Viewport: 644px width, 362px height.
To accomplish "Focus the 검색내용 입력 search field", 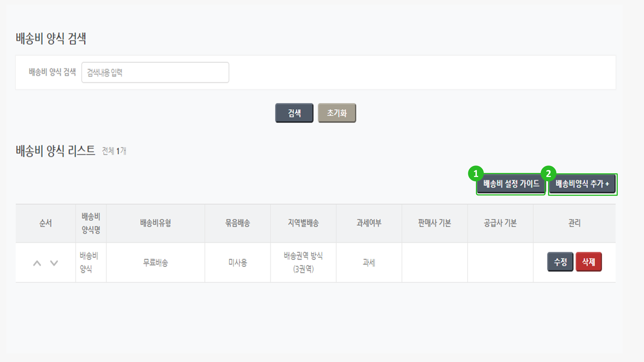I will pyautogui.click(x=155, y=72).
